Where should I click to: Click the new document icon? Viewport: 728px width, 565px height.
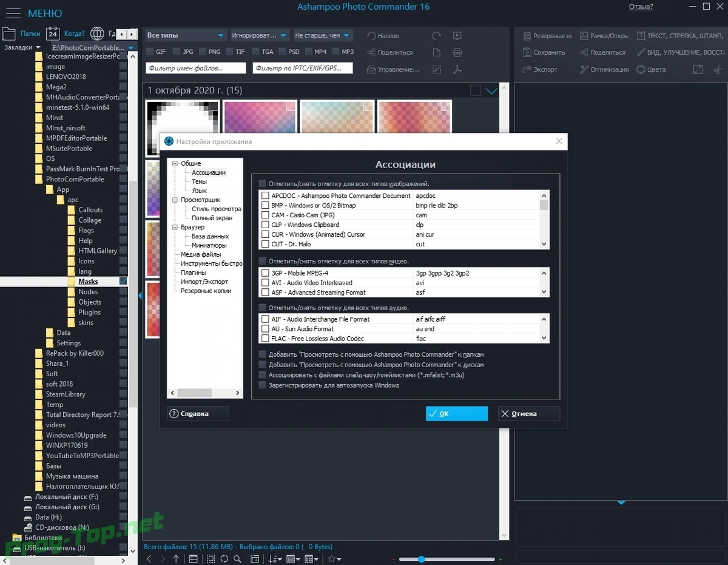click(437, 53)
